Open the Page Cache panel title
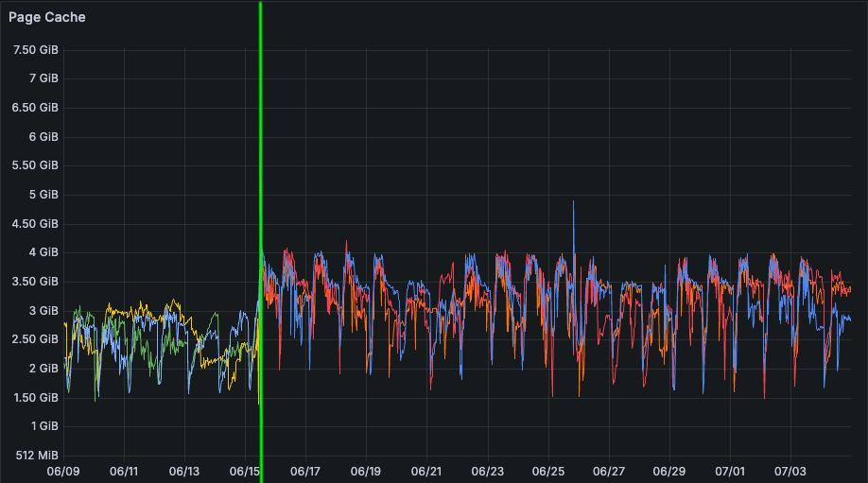Image resolution: width=868 pixels, height=483 pixels. coord(47,17)
